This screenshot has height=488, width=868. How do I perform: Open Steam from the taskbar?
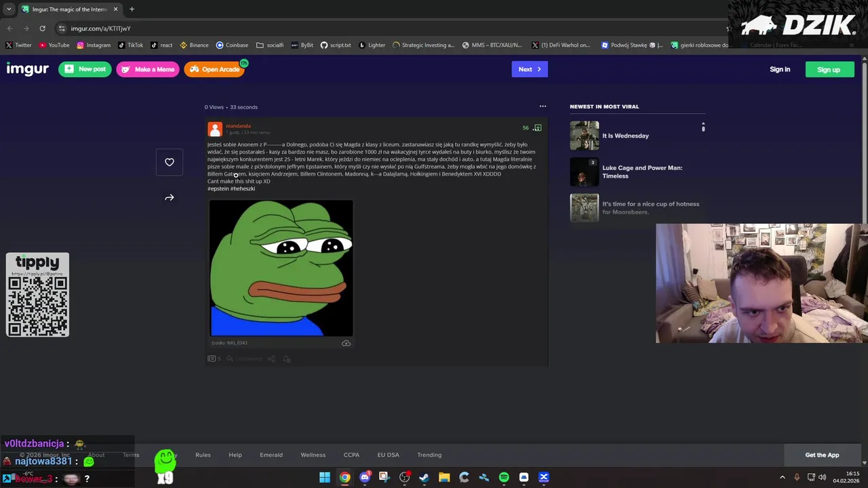[x=425, y=477]
